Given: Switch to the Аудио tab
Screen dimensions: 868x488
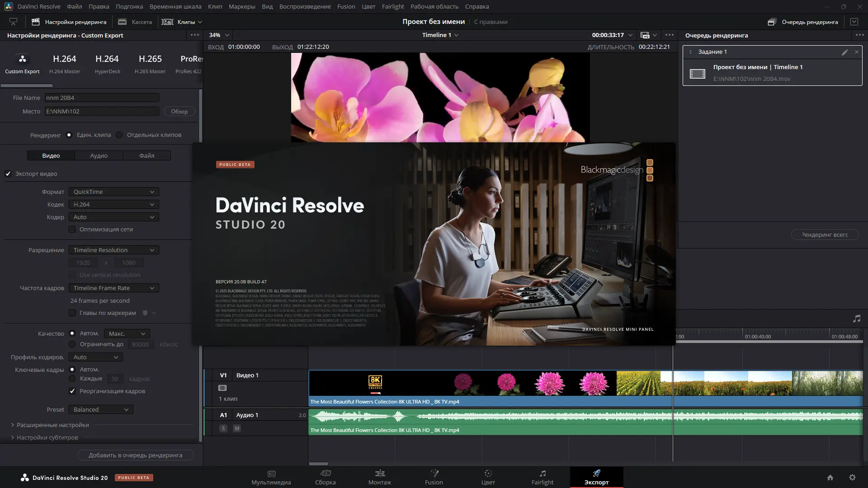Looking at the screenshot, I should (99, 155).
